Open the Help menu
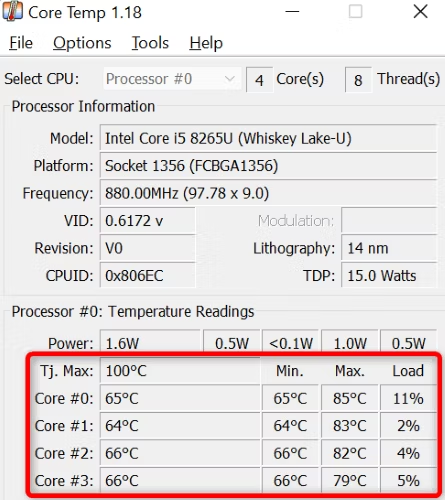The width and height of the screenshot is (445, 500). 206,43
